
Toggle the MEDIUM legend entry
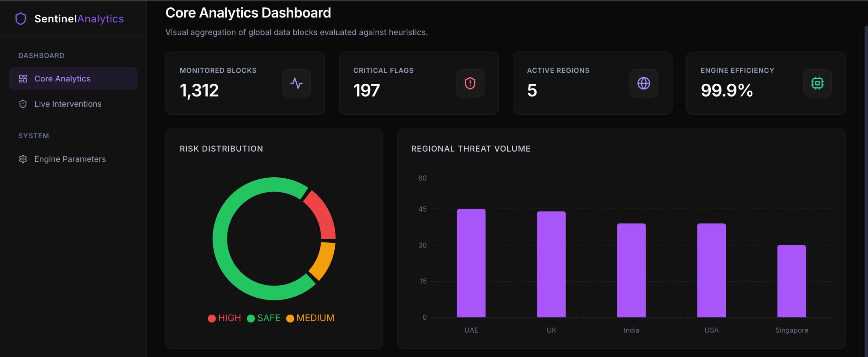coord(310,318)
